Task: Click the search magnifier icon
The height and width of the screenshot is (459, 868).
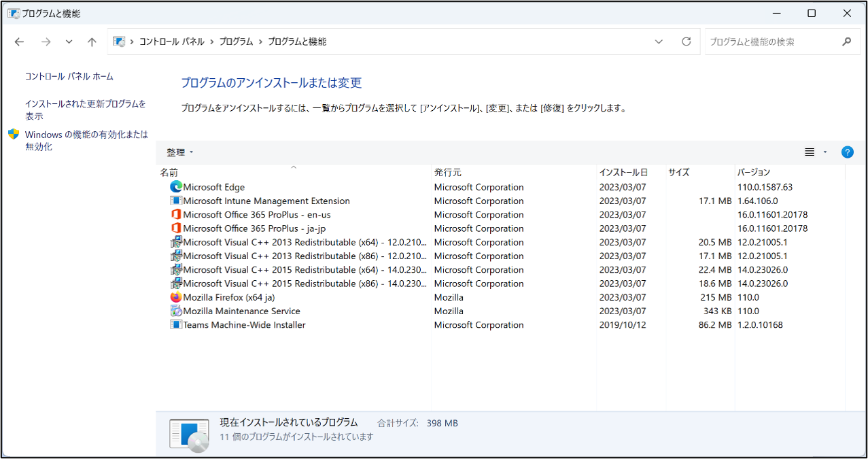Action: pos(846,41)
